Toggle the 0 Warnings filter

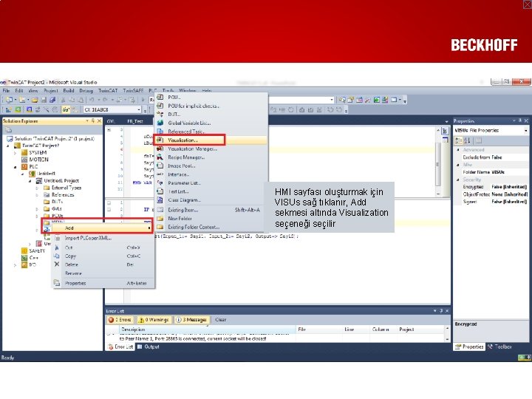coord(154,320)
